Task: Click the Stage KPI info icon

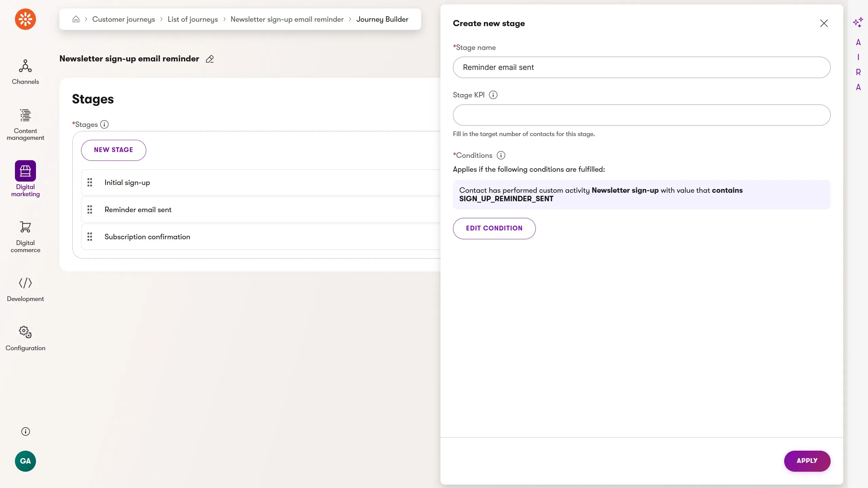Action: pyautogui.click(x=493, y=95)
